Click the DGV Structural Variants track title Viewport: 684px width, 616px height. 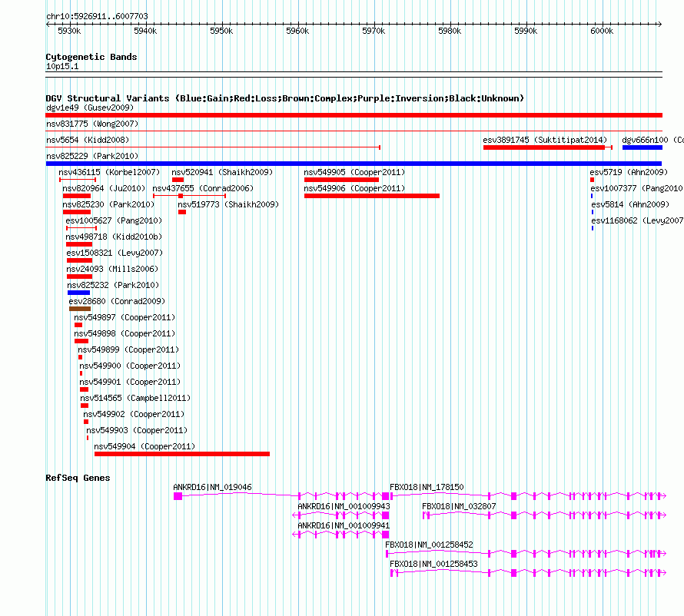click(x=285, y=98)
